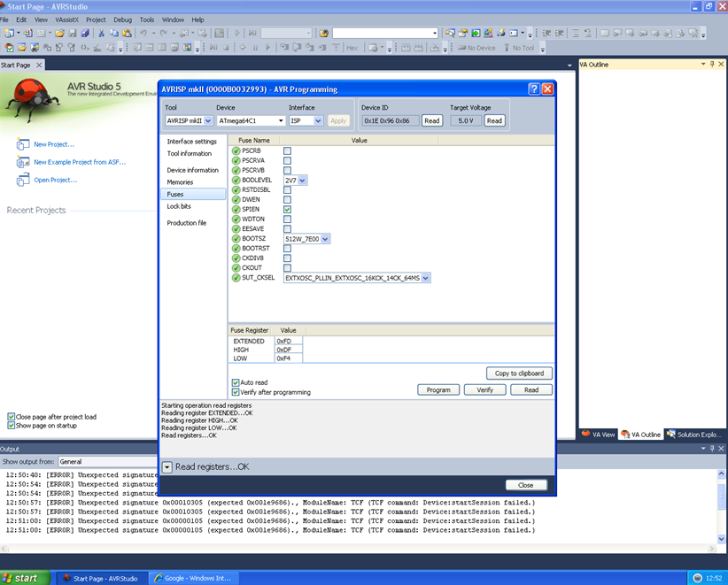Uncheck the Auto read checkbox
728x585 pixels.
coord(236,382)
